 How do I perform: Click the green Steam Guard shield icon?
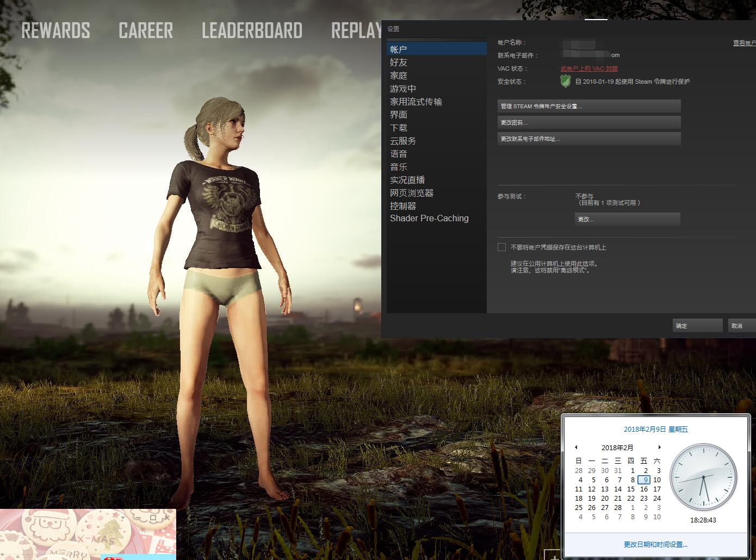point(566,82)
